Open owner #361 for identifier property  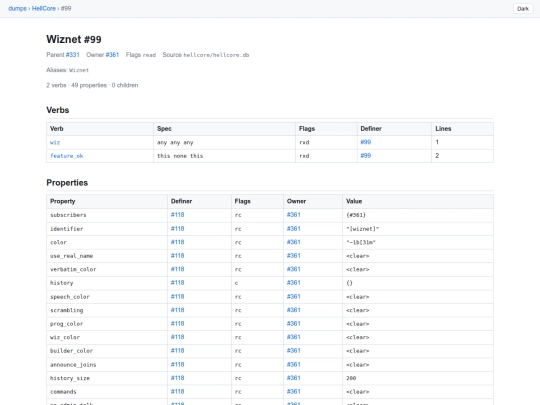pos(293,228)
